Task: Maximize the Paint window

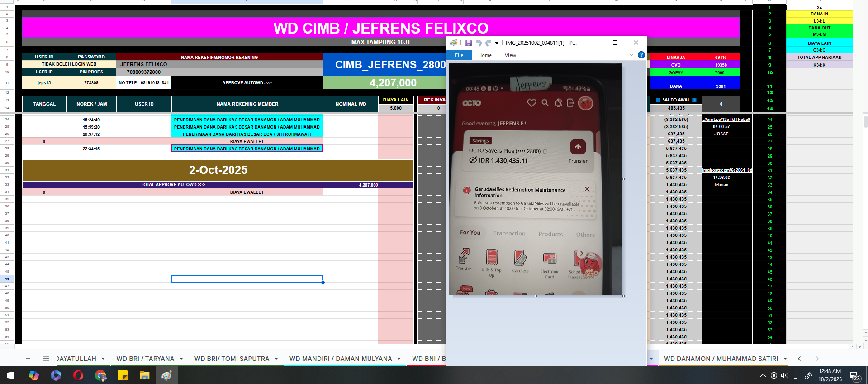Action: [x=615, y=43]
